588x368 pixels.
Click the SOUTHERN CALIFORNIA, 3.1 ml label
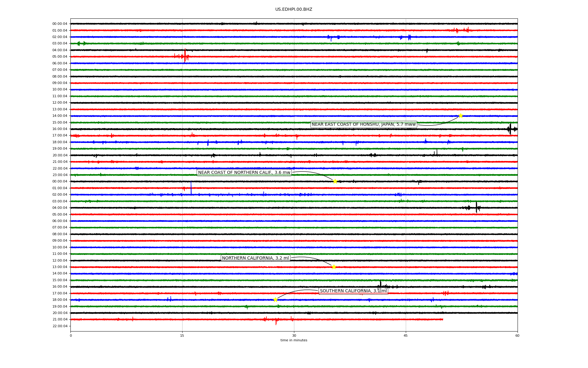(x=353, y=291)
